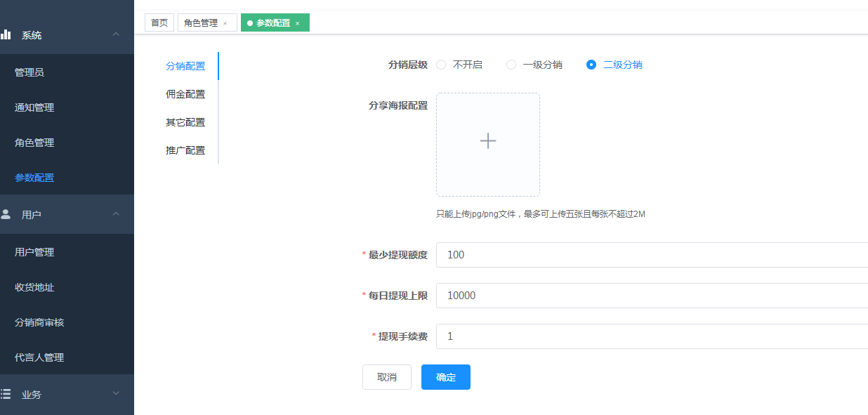Click the 系统 bar chart icon
The image size is (868, 415).
[6, 34]
